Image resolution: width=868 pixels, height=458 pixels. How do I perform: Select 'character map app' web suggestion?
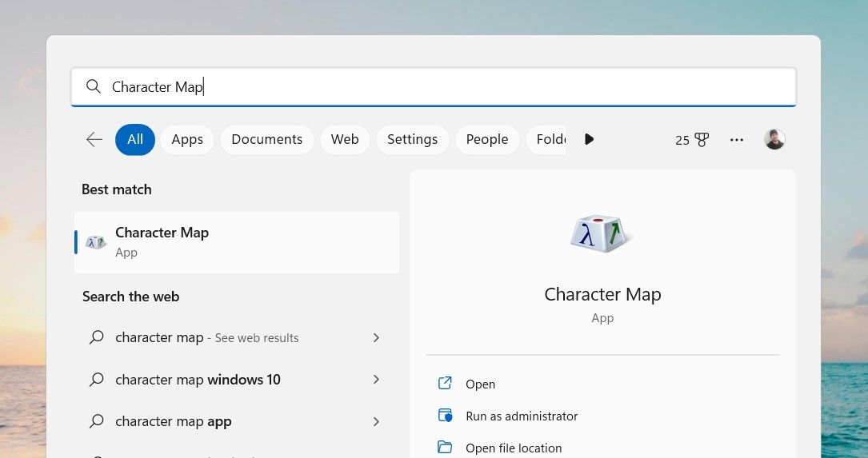coord(237,421)
